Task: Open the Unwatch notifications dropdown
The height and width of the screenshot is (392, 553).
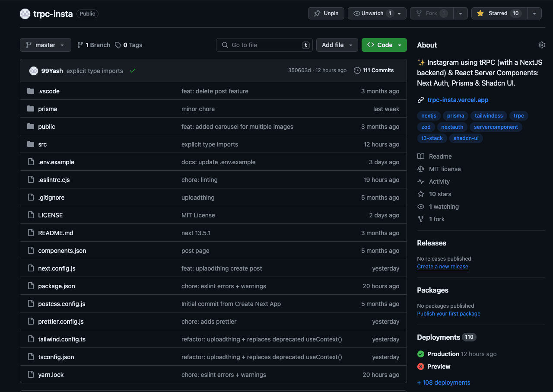Action: click(x=377, y=13)
